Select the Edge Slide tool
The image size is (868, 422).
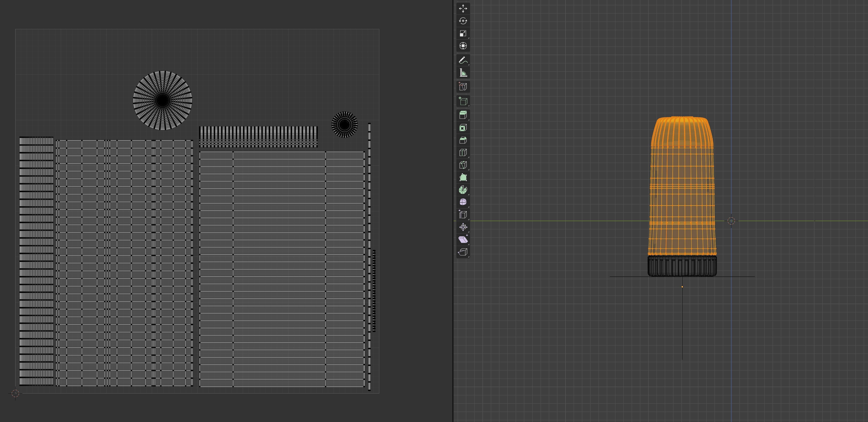463,215
